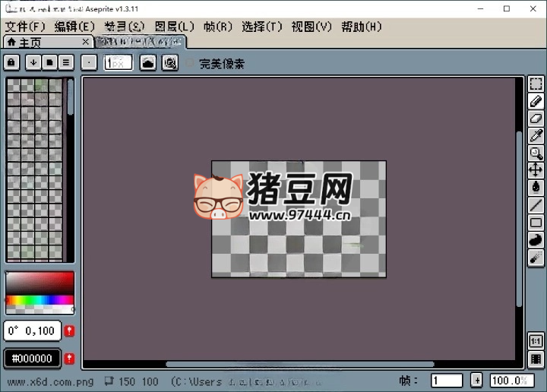Screen dimensions: 547x392
Task: Minimize the Aseprite window
Action: [x=481, y=8]
